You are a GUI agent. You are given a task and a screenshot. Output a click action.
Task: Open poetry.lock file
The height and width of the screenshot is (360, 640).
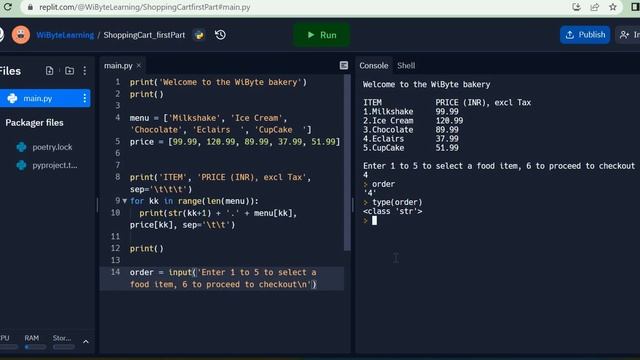[52, 147]
